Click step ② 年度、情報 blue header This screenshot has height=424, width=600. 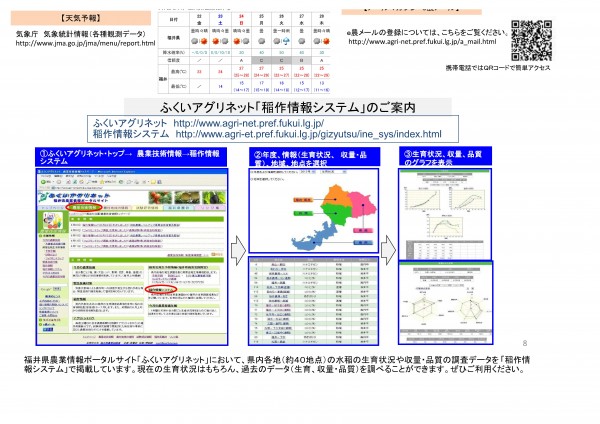click(x=314, y=157)
